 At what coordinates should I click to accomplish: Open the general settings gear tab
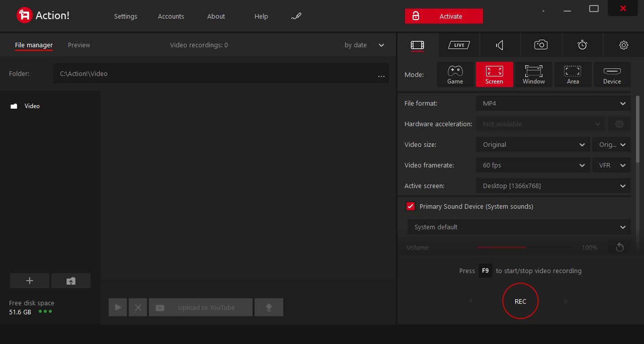(x=623, y=45)
